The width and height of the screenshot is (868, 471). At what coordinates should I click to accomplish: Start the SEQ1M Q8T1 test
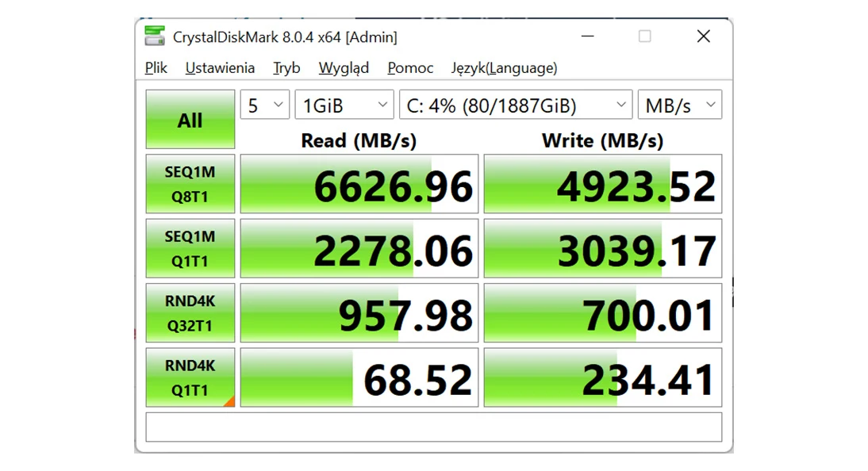(x=190, y=183)
